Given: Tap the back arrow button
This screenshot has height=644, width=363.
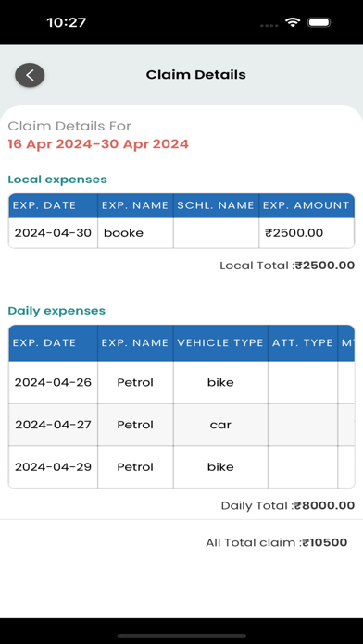Looking at the screenshot, I should 30,75.
